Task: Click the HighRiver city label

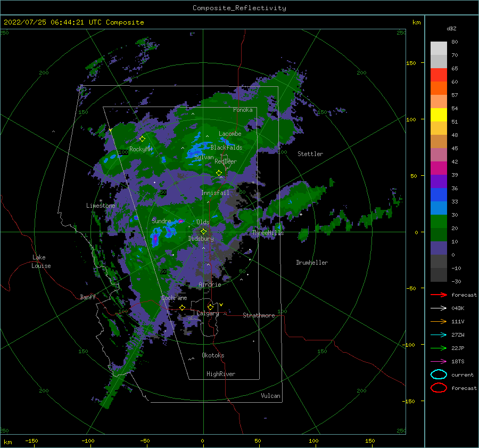Action: [x=221, y=374]
